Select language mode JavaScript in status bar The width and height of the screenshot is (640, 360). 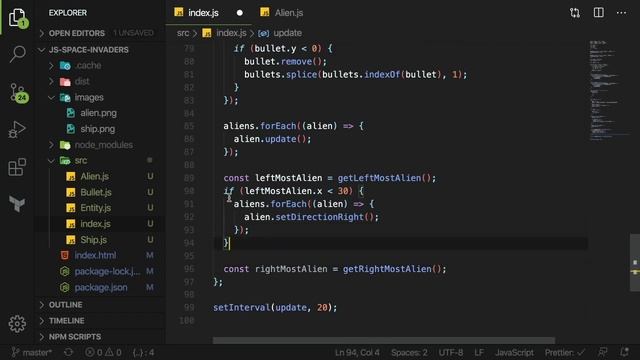click(514, 352)
